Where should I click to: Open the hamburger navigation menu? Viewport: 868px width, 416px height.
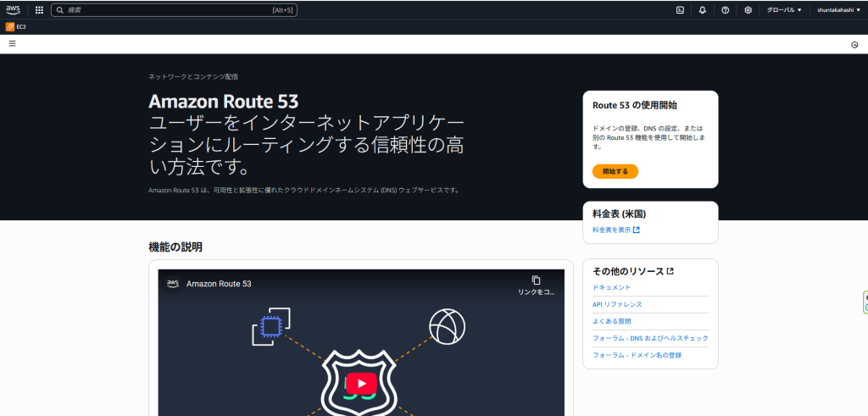tap(12, 44)
